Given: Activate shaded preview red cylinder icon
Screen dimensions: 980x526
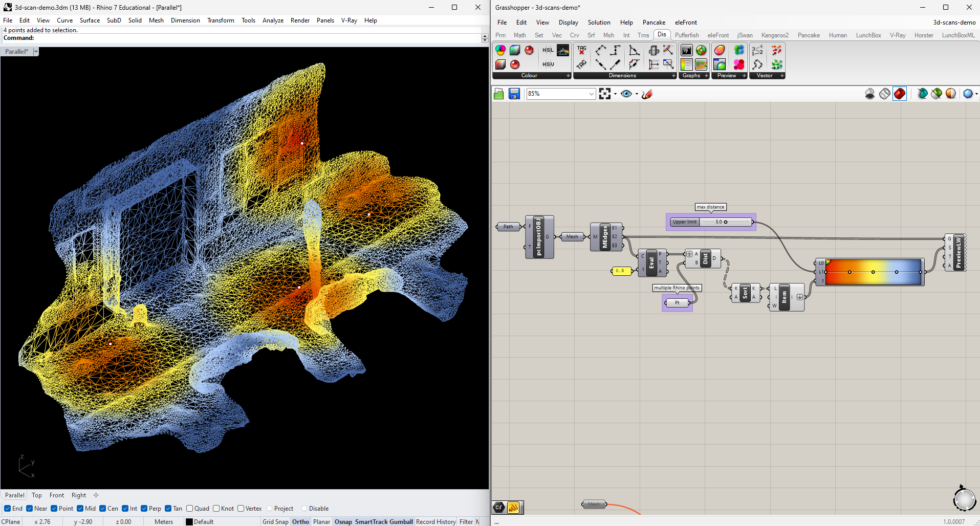Looking at the screenshot, I should point(899,94).
